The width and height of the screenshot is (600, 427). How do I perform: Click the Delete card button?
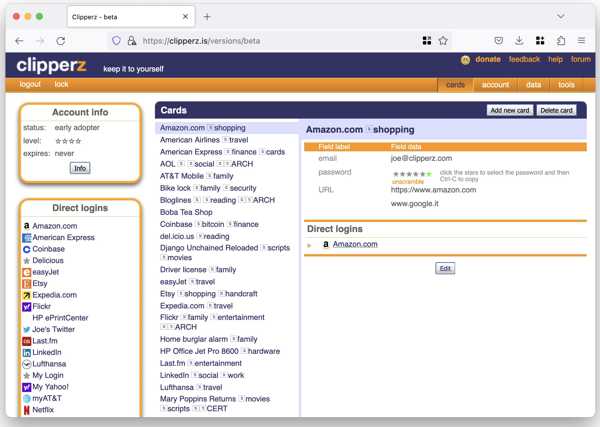(556, 111)
